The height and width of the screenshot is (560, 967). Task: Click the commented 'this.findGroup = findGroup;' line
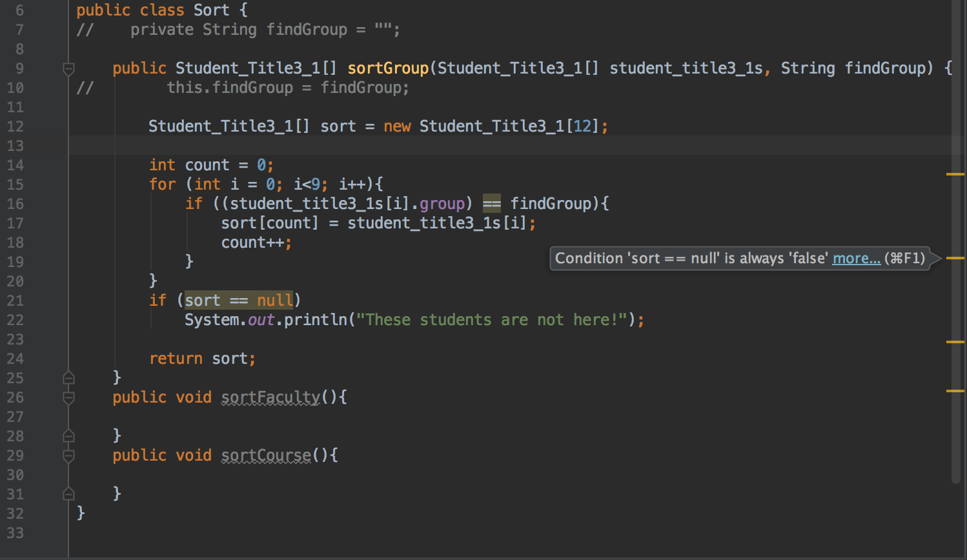tap(243, 88)
